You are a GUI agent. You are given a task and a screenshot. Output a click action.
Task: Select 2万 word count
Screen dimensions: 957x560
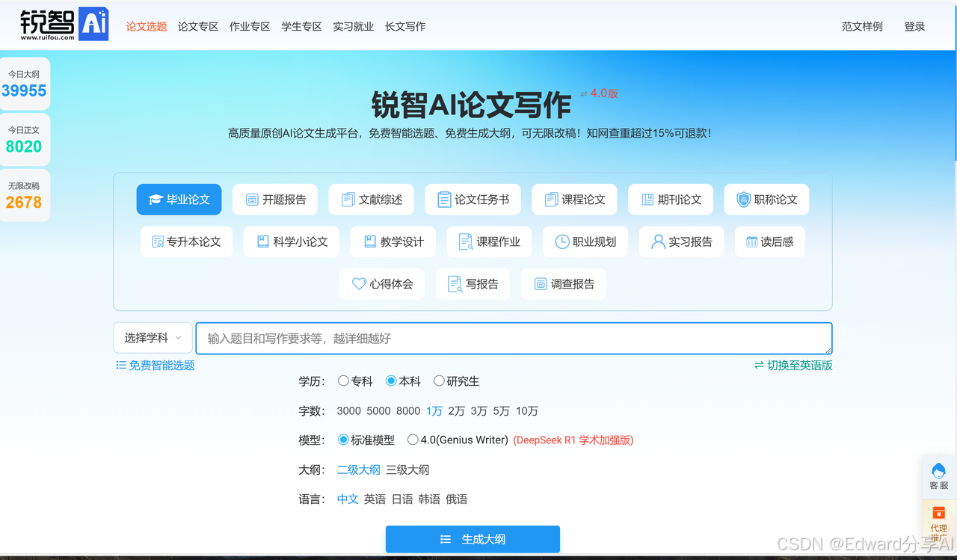[x=457, y=410]
